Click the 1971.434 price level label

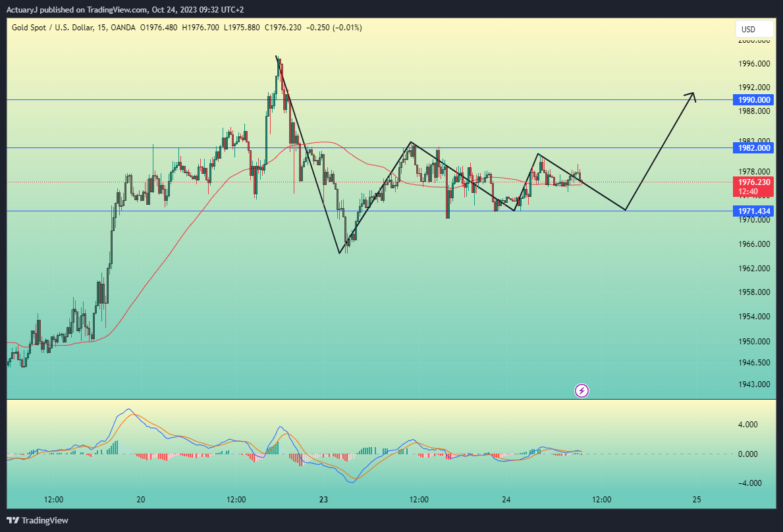click(753, 211)
